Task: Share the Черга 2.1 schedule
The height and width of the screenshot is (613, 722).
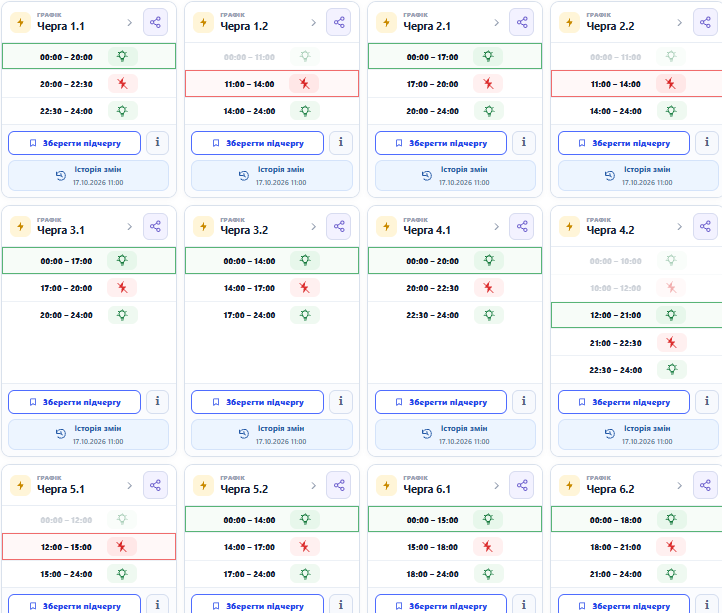Action: tap(522, 22)
